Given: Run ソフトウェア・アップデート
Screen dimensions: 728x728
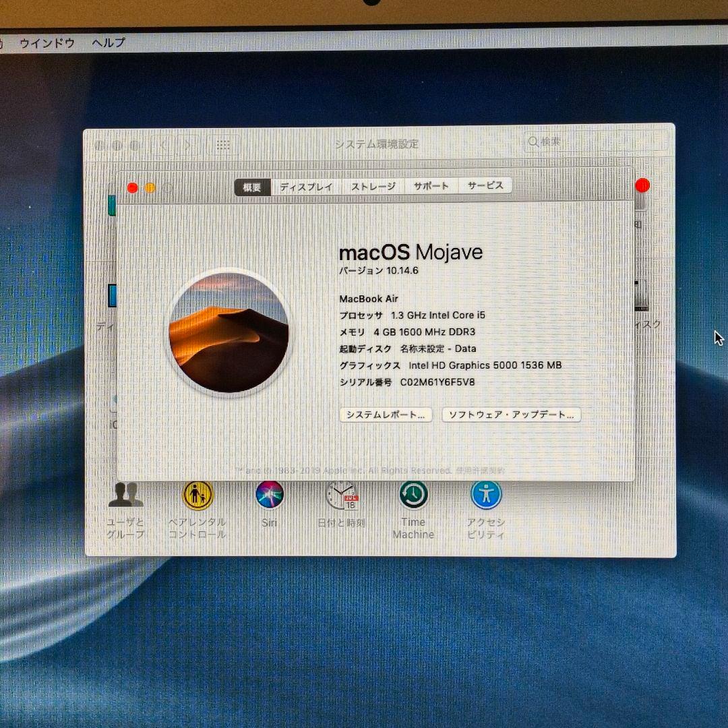Looking at the screenshot, I should [x=511, y=414].
